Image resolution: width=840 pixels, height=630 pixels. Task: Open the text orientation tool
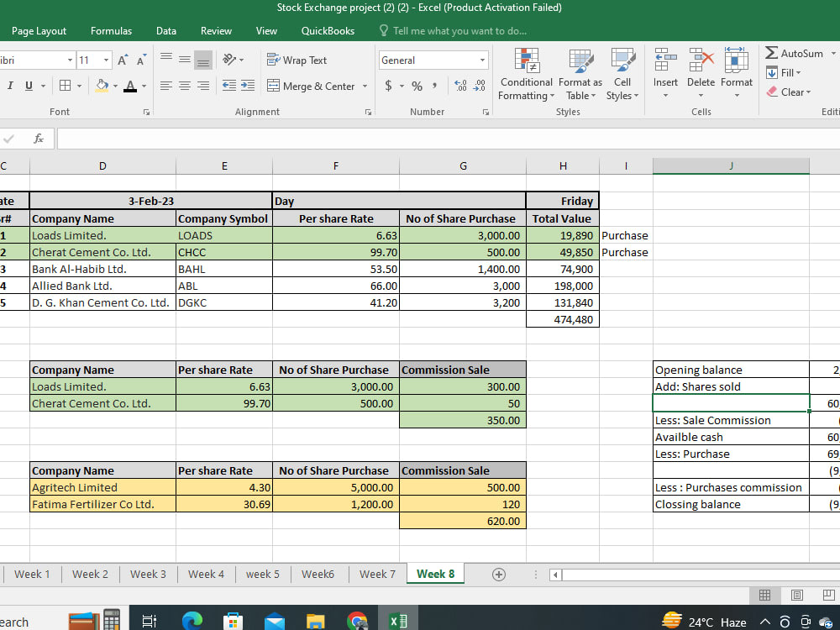[233, 60]
